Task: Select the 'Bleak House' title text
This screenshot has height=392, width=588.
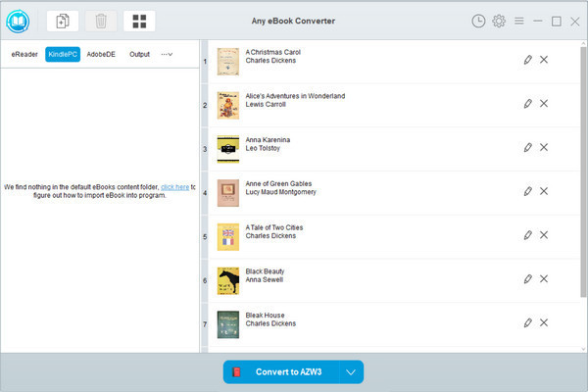Action: 266,316
